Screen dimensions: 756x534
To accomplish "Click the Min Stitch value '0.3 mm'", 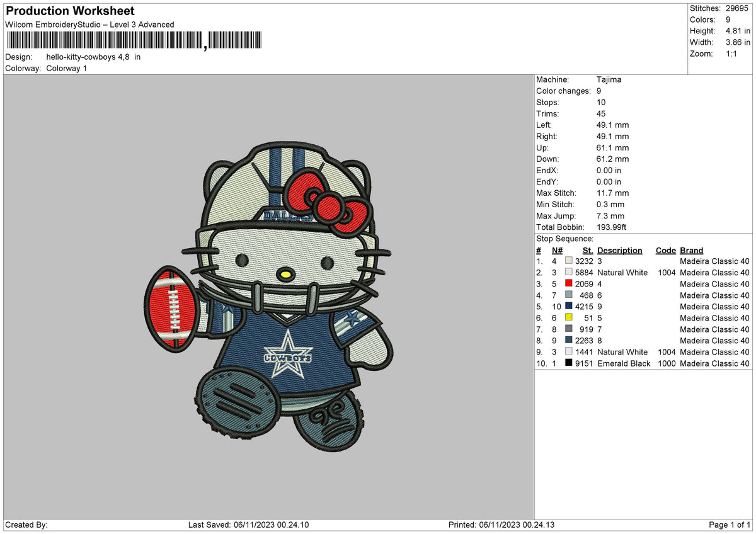I will pos(610,204).
